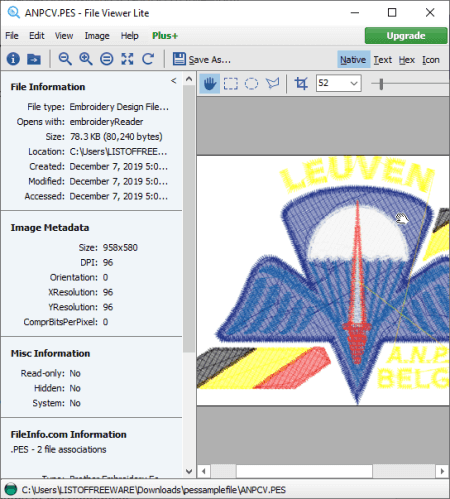Open the Help menu
The height and width of the screenshot is (499, 450).
point(129,36)
